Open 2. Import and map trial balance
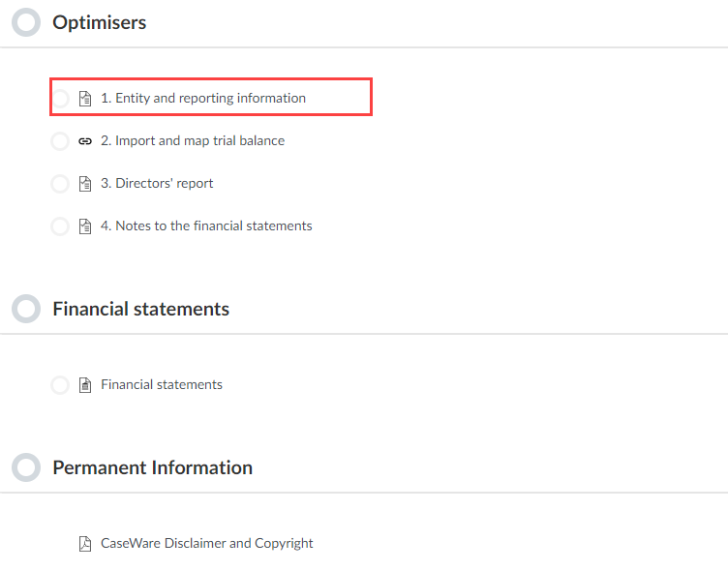The width and height of the screenshot is (728, 571). [x=193, y=141]
